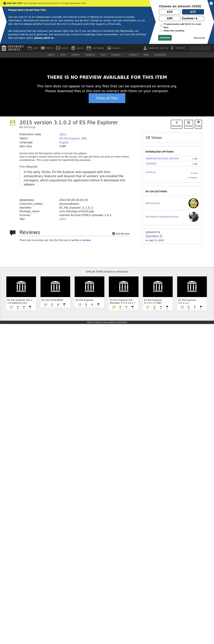Click the Upload arrow icon

pos(172,48)
